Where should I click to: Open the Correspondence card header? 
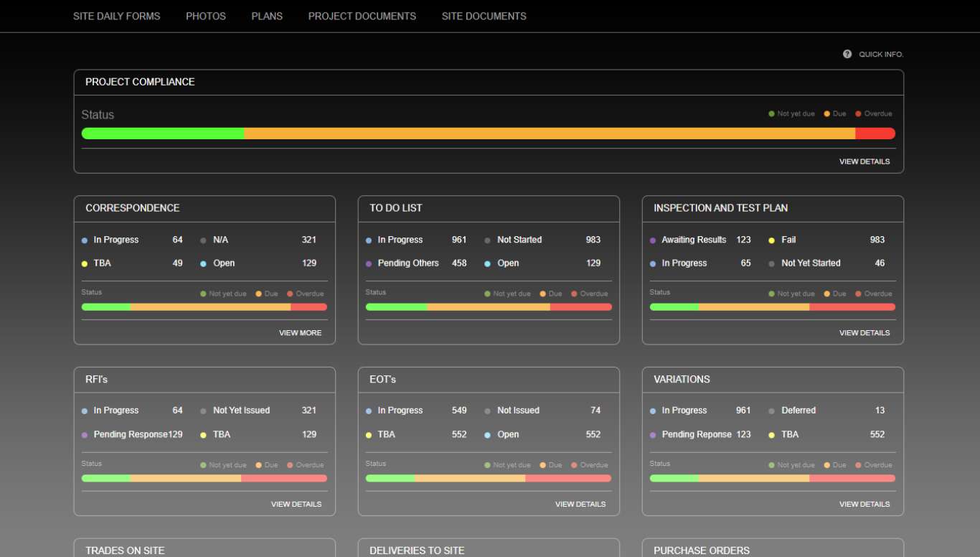click(x=133, y=208)
